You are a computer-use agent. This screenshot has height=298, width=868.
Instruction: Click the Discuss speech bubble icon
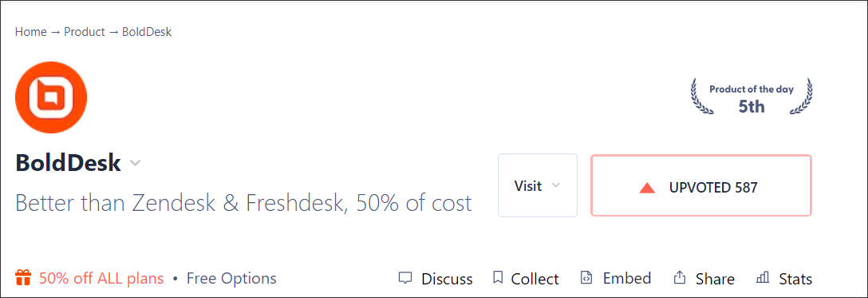406,278
